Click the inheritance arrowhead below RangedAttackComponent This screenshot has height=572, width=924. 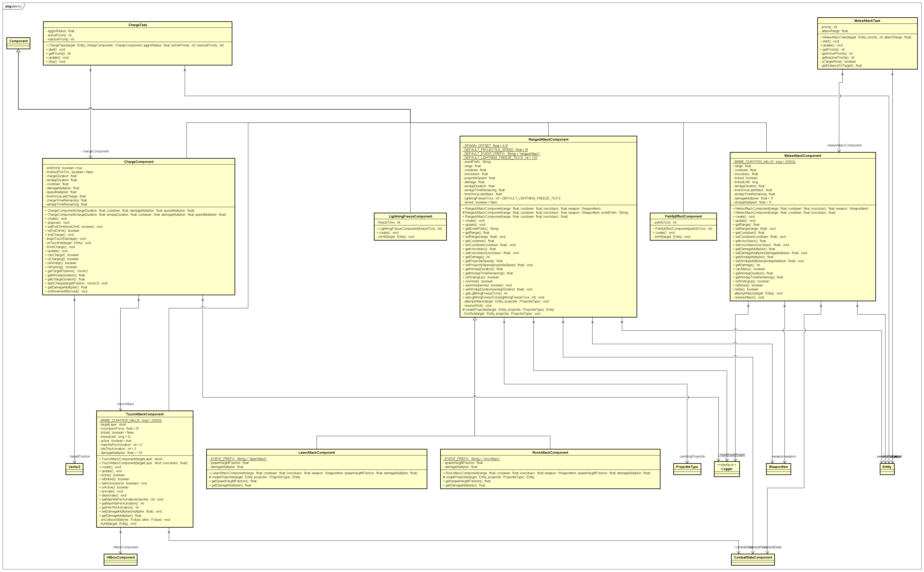(x=475, y=319)
